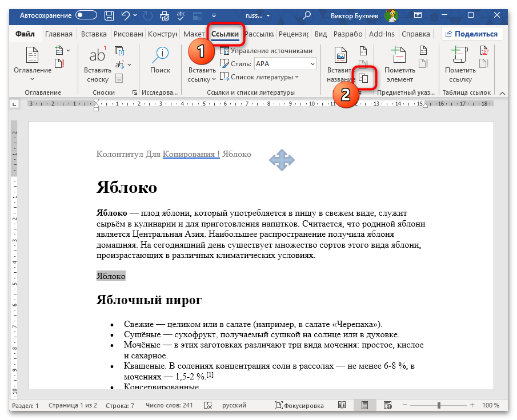Click Update Table icon in Оглавление group

(x=59, y=63)
